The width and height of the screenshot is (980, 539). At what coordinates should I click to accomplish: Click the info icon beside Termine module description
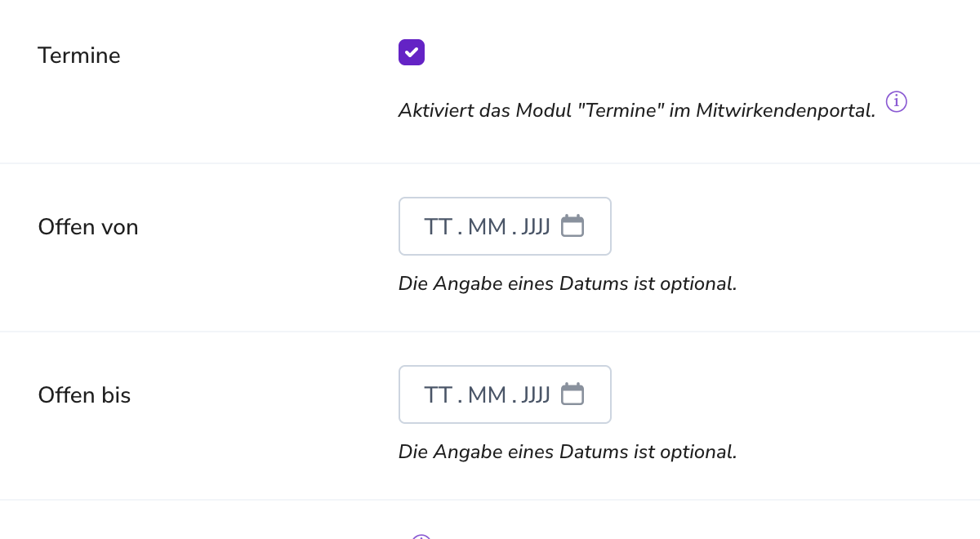tap(897, 102)
